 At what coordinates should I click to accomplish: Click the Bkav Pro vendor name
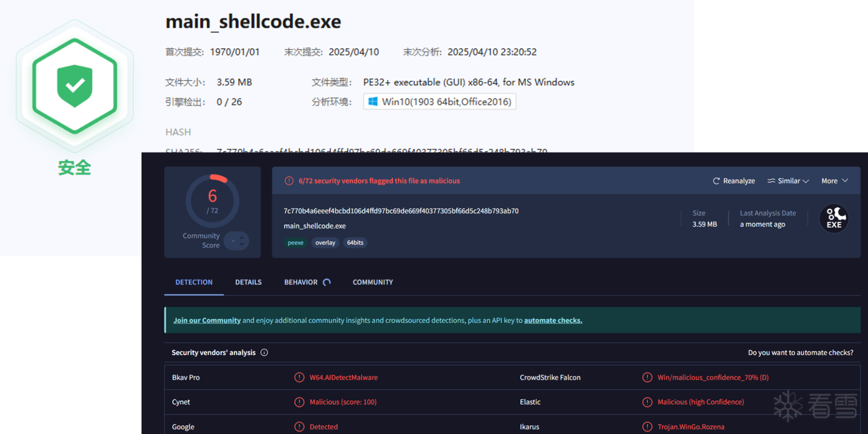pyautogui.click(x=186, y=377)
